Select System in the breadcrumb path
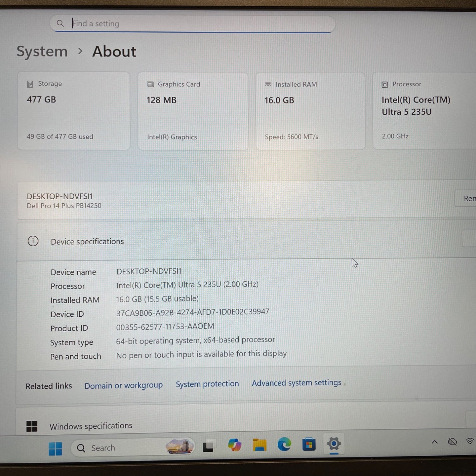This screenshot has height=476, width=476. coord(42,51)
